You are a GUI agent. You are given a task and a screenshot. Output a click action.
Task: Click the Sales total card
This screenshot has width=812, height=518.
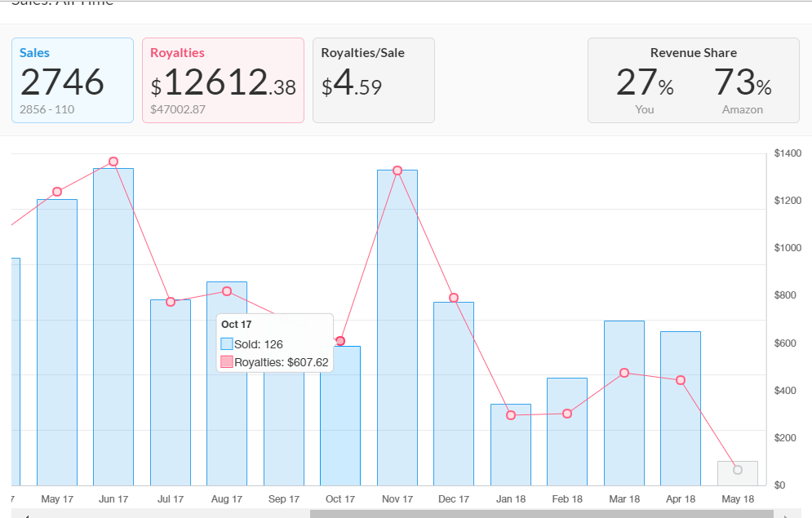pos(73,80)
